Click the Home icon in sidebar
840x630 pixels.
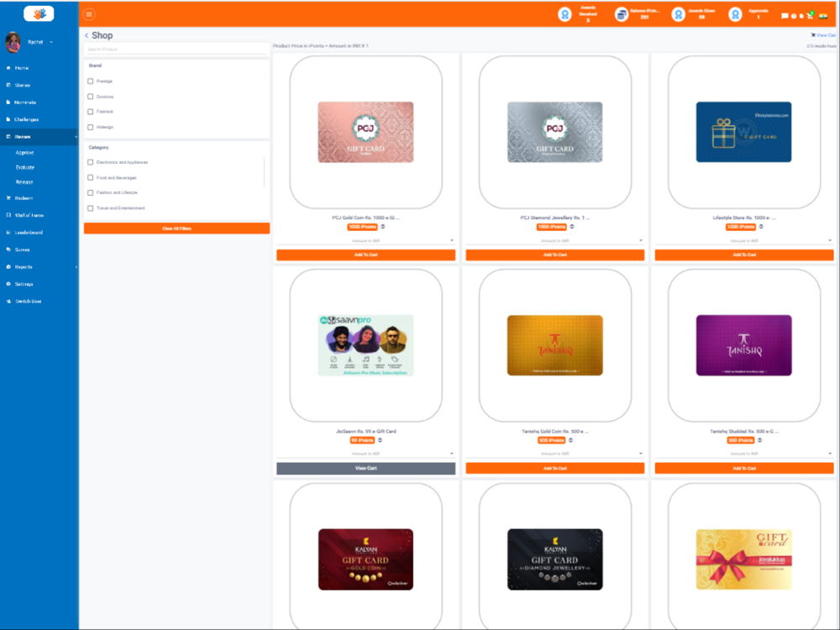click(8, 68)
